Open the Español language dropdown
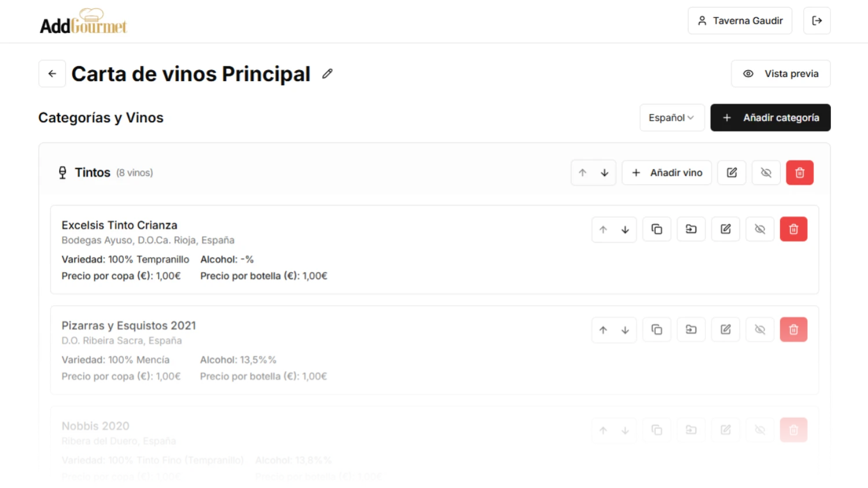 tap(672, 118)
